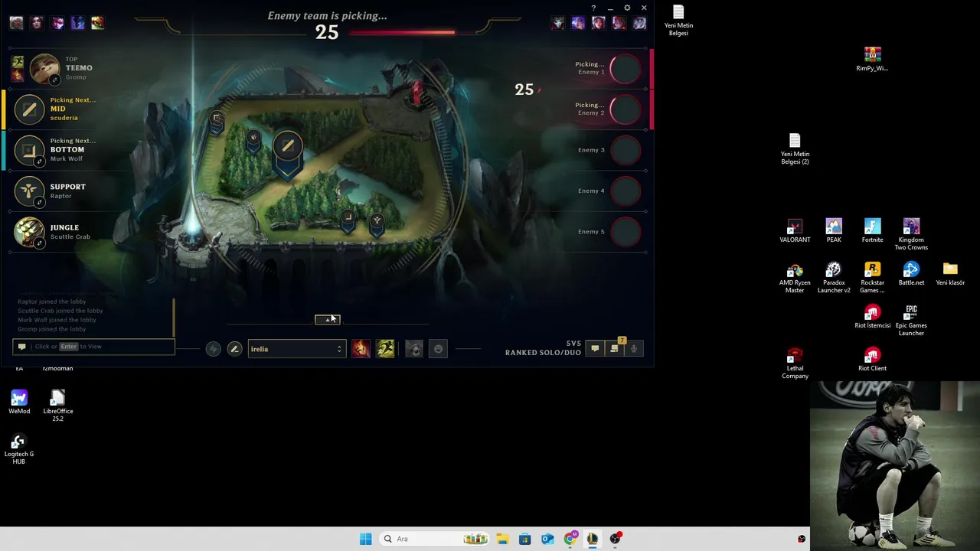Change the Ghost summoner spell slot
Screen dimensions: 980x551
click(x=385, y=349)
